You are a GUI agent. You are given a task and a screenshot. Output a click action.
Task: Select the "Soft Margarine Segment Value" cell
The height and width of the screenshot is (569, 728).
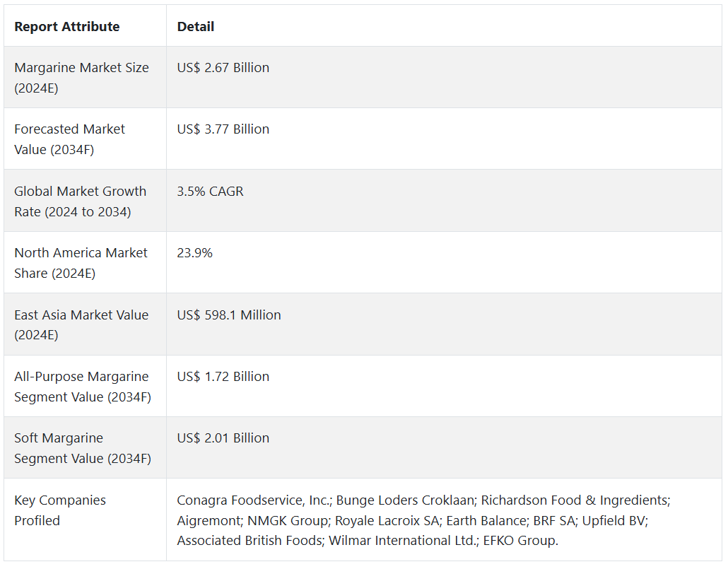point(82,448)
